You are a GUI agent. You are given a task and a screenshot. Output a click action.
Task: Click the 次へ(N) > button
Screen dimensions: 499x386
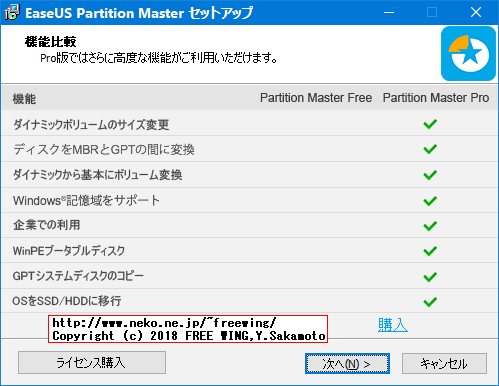point(347,363)
